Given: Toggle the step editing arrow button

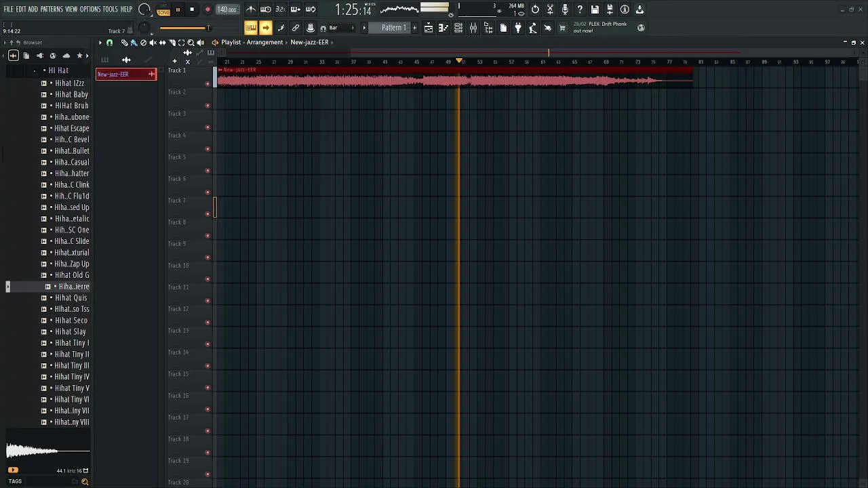Looking at the screenshot, I should pos(266,28).
